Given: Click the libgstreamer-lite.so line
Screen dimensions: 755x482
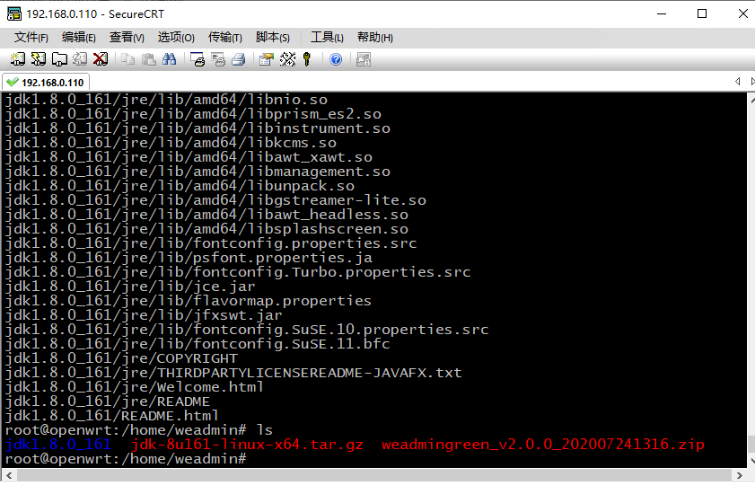Looking at the screenshot, I should pos(216,200).
